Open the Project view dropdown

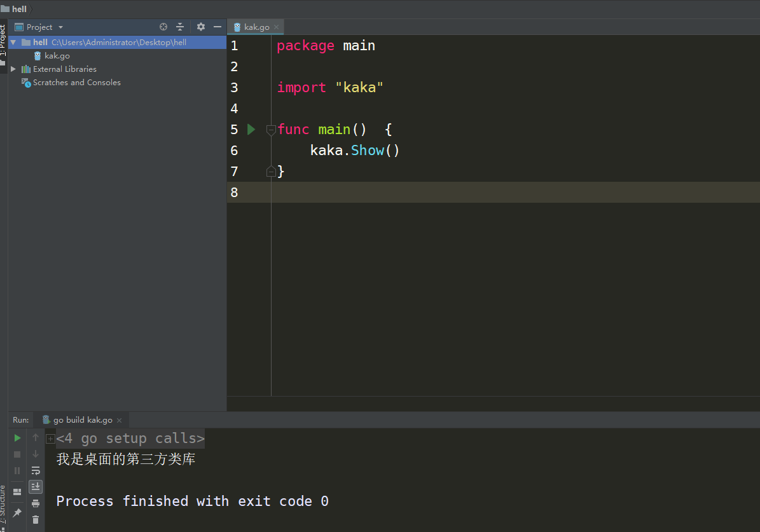(x=39, y=27)
